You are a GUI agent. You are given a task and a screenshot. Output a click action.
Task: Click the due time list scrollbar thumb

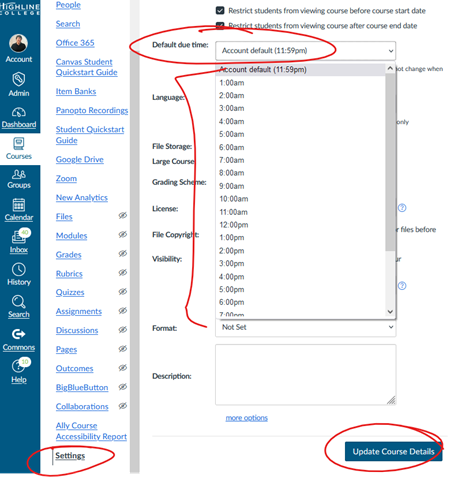[390, 162]
